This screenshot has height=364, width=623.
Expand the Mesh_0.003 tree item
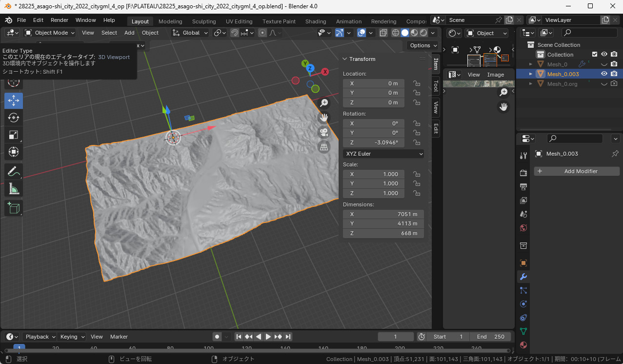click(531, 74)
